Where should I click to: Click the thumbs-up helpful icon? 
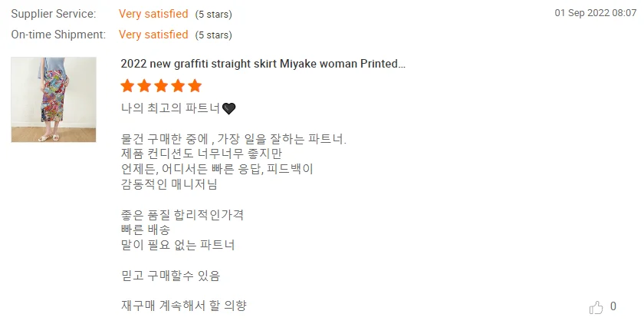pyautogui.click(x=596, y=307)
